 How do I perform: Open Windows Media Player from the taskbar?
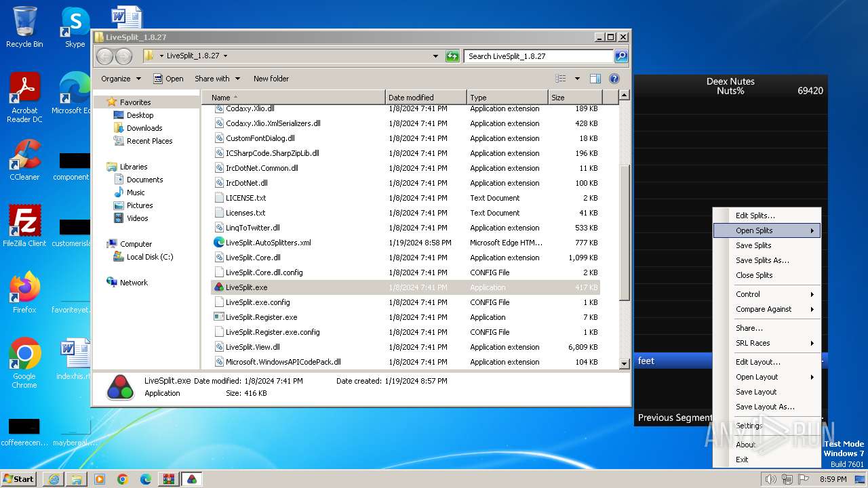[100, 479]
